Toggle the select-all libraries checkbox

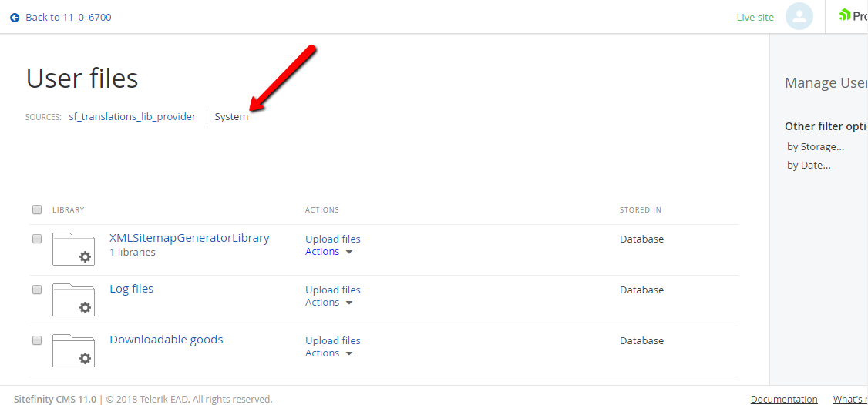tap(37, 209)
